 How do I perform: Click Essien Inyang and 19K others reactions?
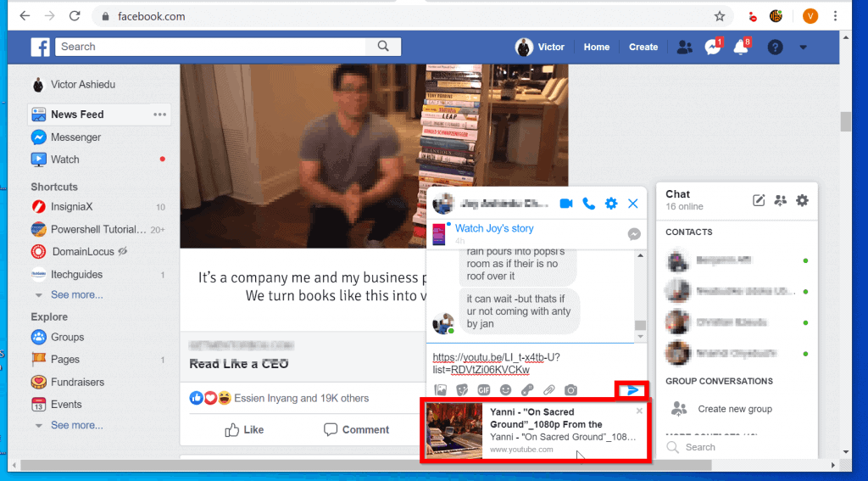click(301, 398)
